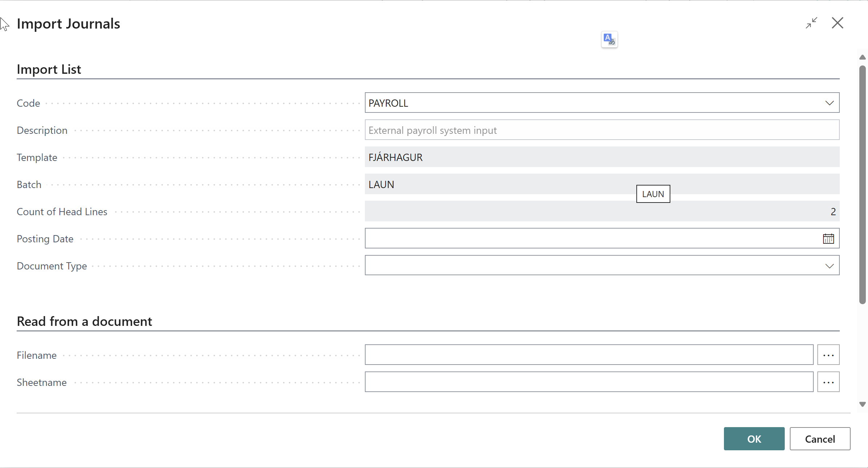Open the Posting Date calendar picker

coord(828,239)
